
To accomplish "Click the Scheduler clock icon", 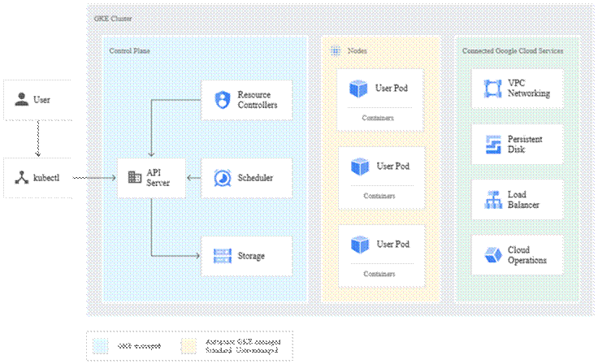I will click(223, 178).
